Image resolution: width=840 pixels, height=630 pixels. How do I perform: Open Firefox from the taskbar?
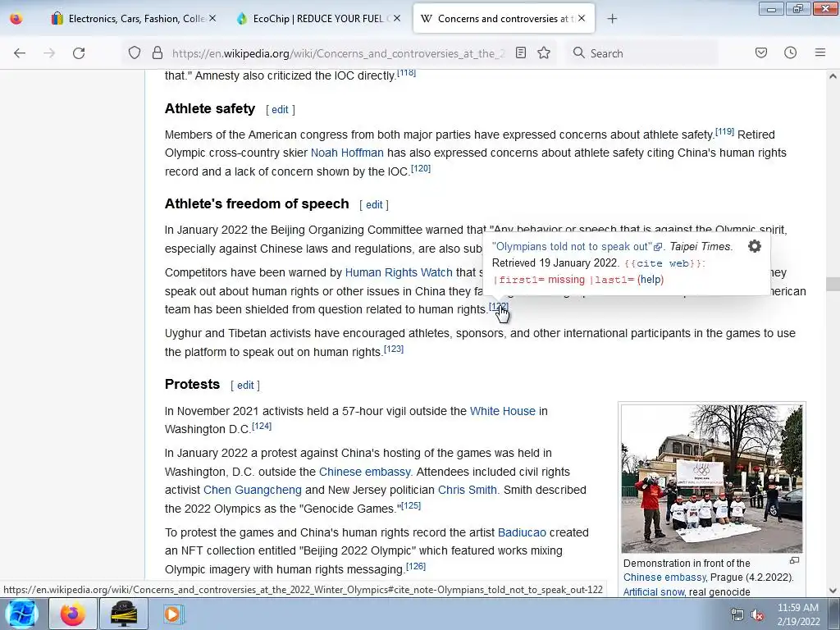[72, 614]
